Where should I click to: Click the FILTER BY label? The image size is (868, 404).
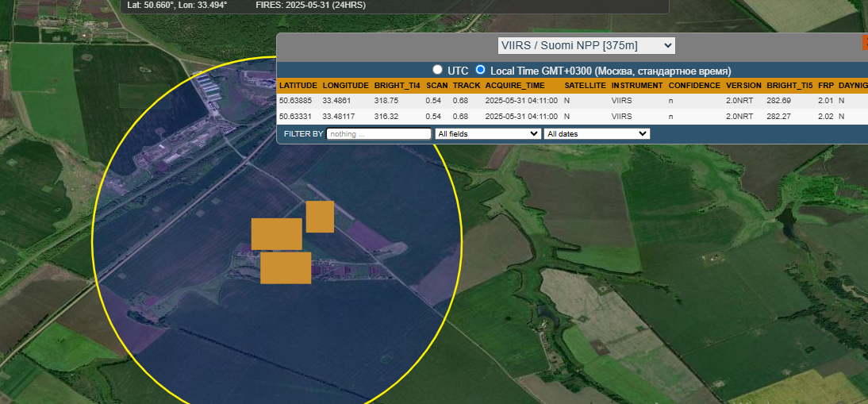[x=303, y=134]
